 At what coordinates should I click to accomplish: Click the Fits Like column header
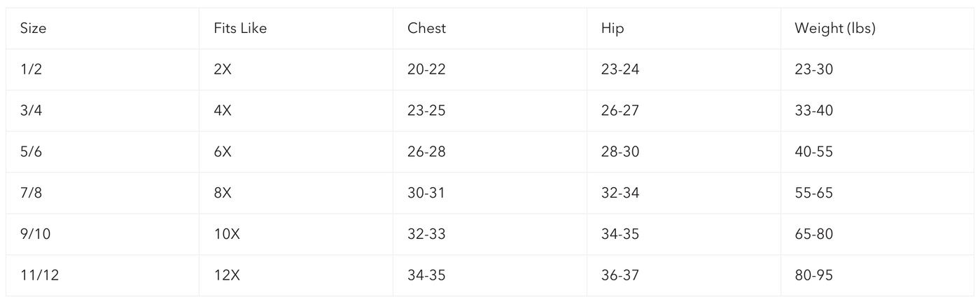(240, 29)
